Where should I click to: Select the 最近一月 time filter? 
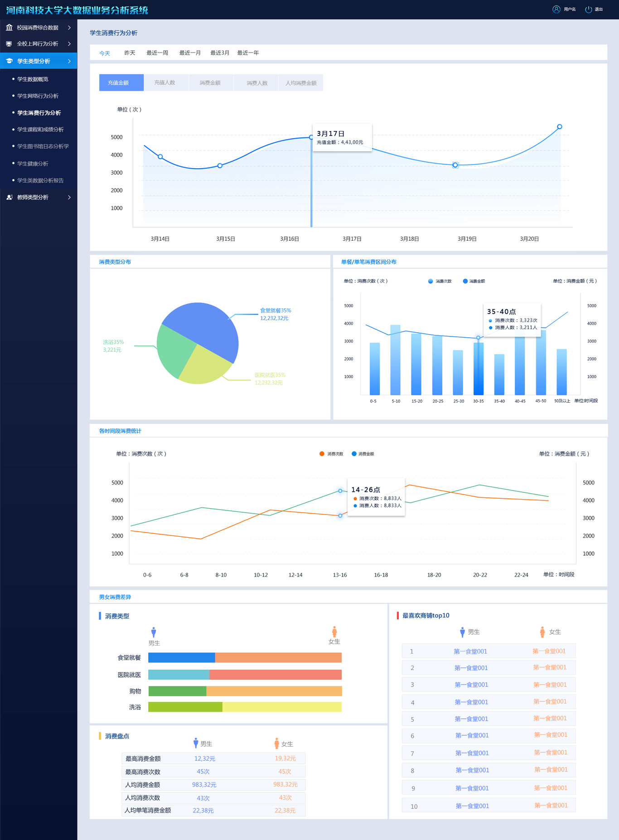[x=190, y=53]
